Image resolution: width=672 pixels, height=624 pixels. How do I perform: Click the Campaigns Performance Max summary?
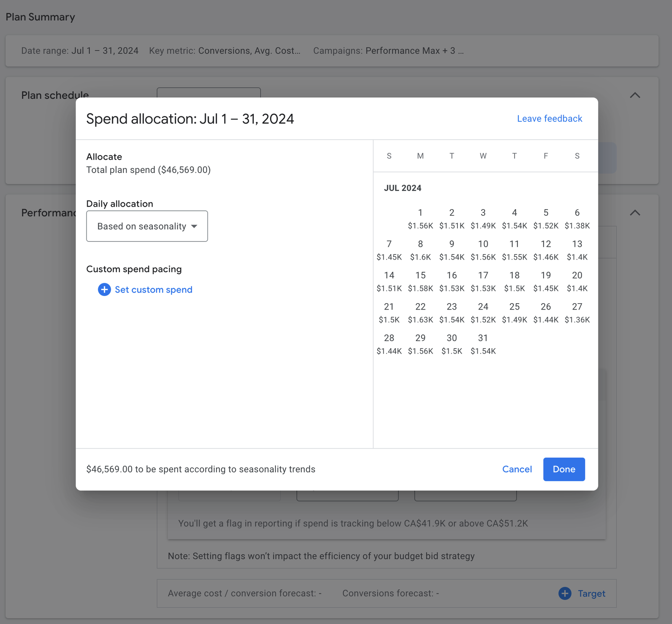tap(388, 51)
